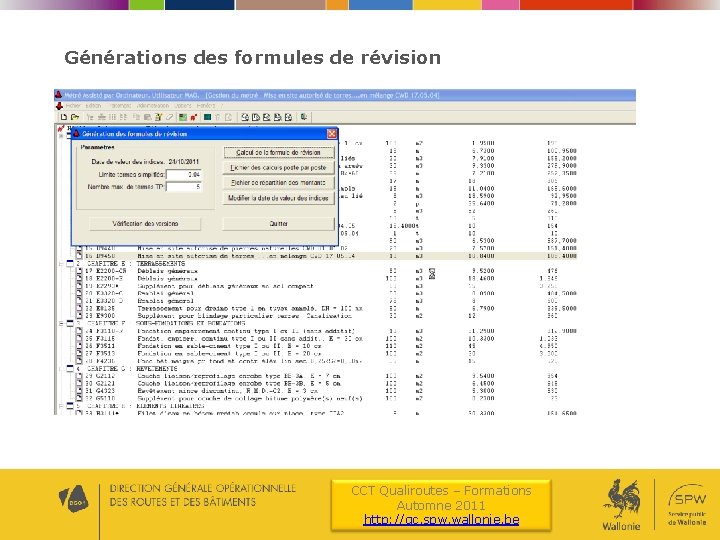
Task: Click the Quitter button
Action: 278,224
